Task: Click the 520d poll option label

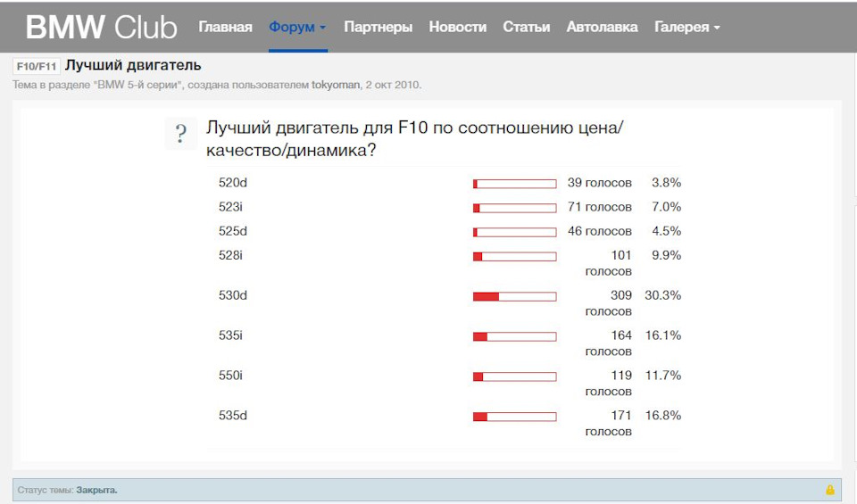Action: click(x=233, y=183)
